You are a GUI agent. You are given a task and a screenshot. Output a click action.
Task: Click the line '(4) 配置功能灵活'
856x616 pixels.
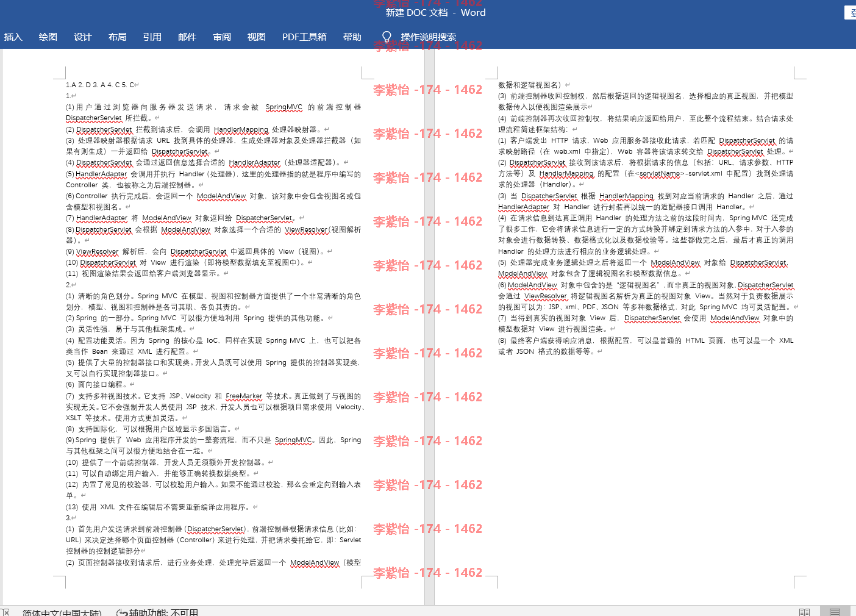tap(213, 340)
